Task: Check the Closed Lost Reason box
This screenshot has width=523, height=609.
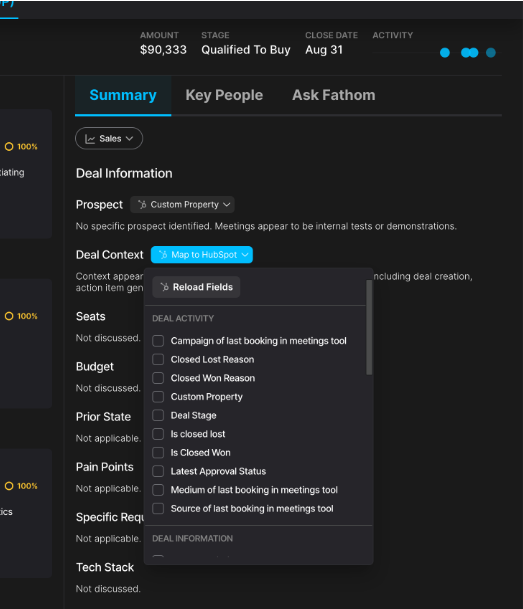Action: [158, 359]
